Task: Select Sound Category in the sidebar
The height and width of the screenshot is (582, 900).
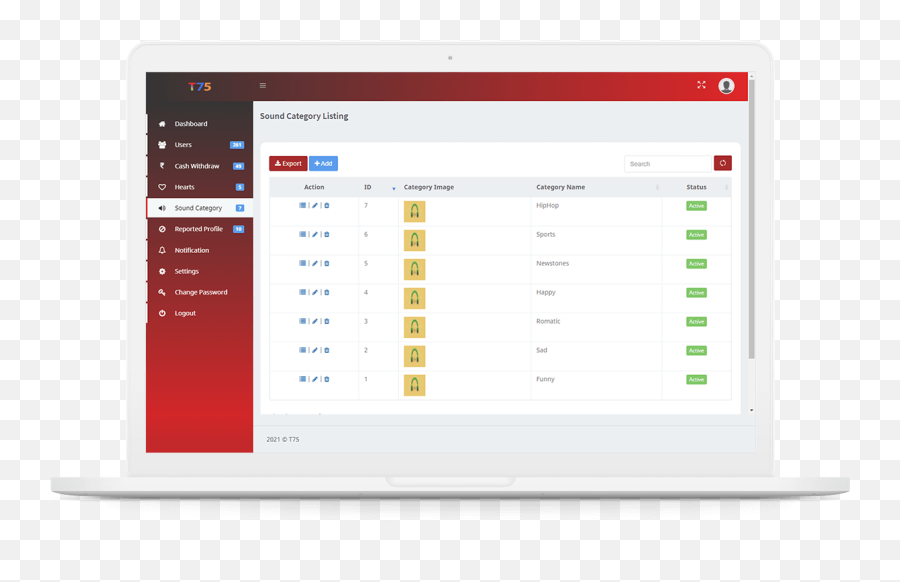Action: (200, 208)
